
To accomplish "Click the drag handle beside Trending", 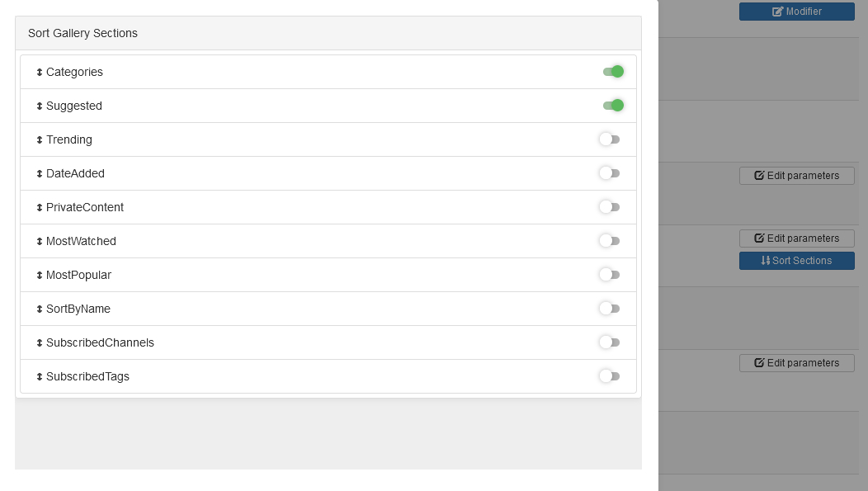I will point(39,139).
